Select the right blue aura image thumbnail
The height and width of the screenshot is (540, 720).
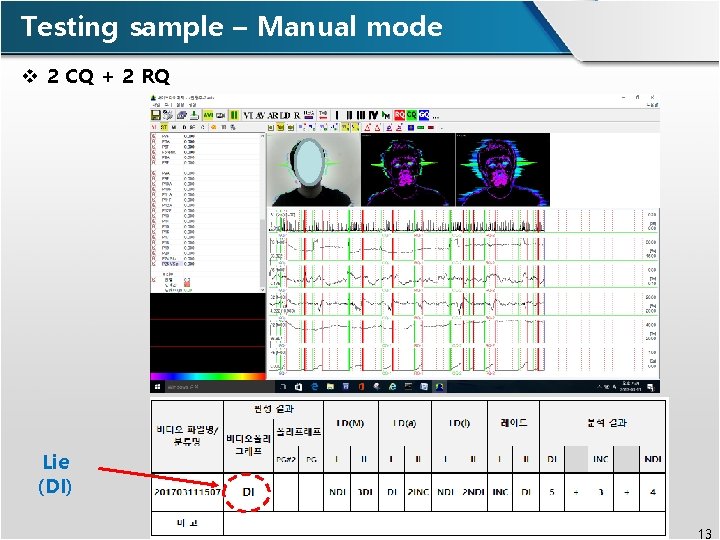503,169
